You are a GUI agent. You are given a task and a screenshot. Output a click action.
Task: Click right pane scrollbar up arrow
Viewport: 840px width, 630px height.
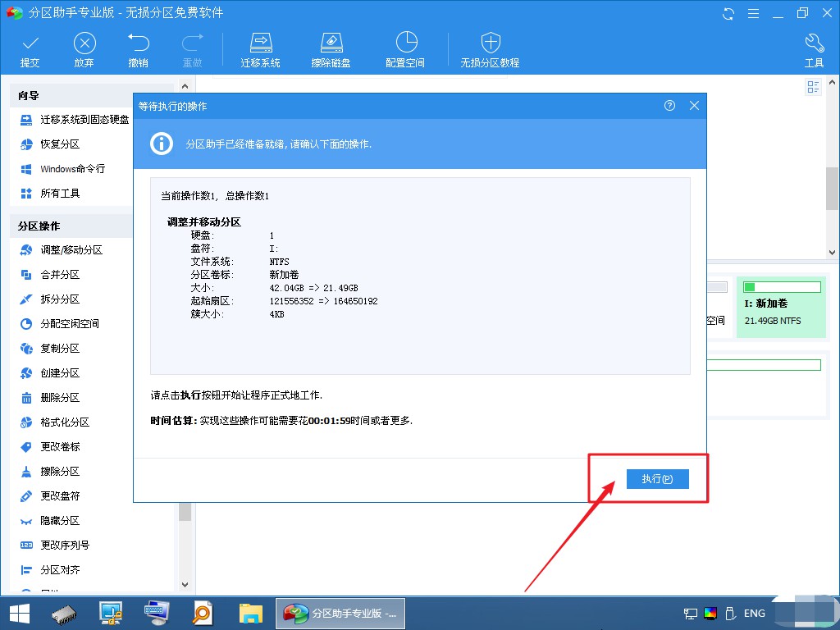point(832,83)
